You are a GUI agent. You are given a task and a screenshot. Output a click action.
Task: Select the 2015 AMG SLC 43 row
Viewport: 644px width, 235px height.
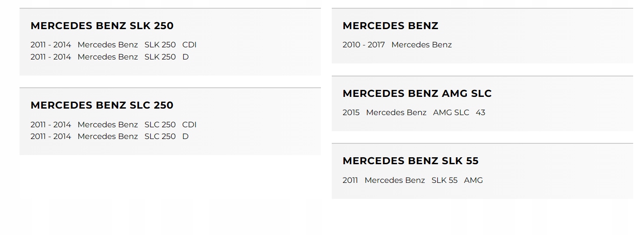[x=414, y=113]
